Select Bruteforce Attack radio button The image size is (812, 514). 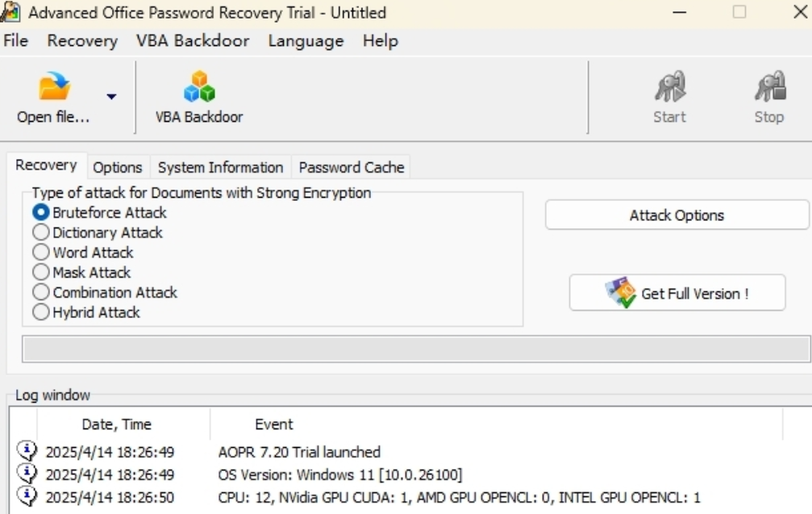pyautogui.click(x=41, y=212)
